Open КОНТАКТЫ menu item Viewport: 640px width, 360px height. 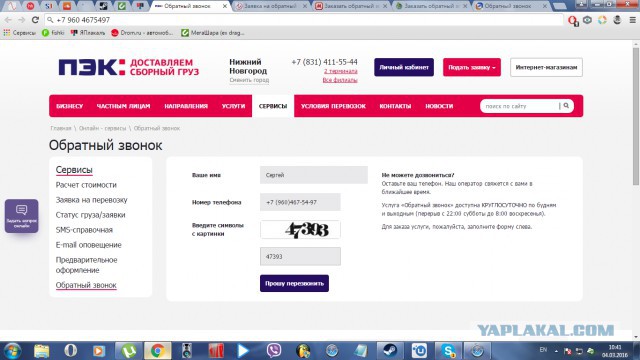pos(395,106)
